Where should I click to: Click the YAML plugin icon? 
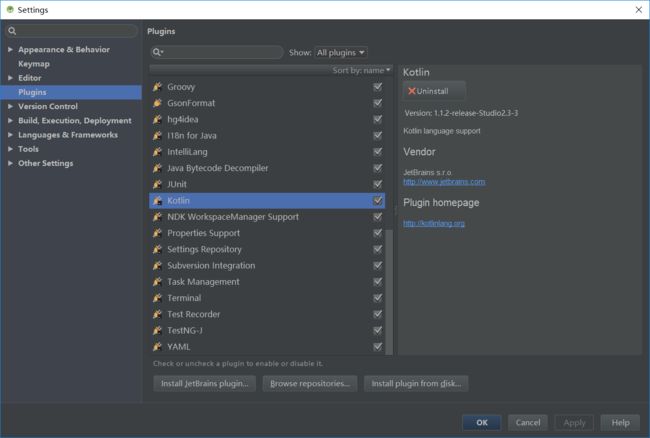(x=157, y=346)
